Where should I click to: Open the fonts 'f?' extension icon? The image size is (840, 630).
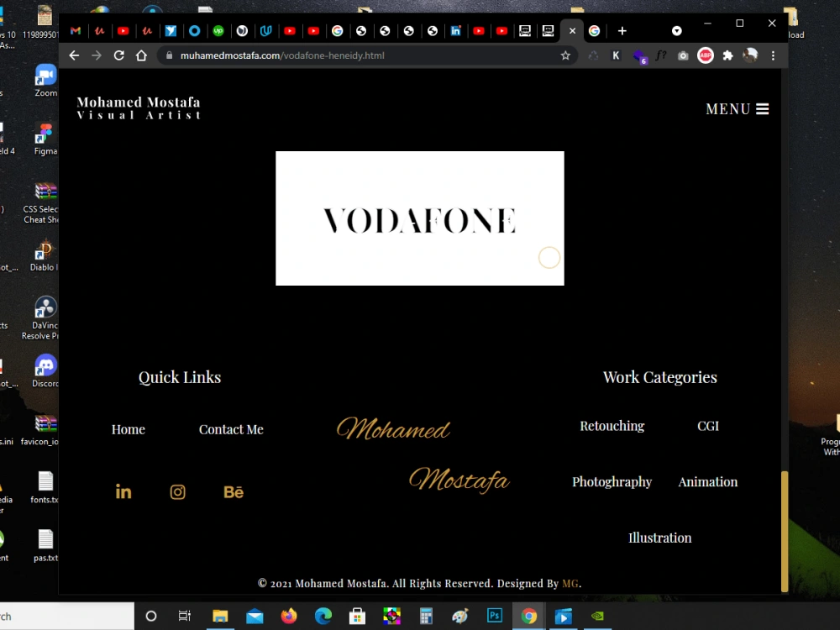[661, 55]
